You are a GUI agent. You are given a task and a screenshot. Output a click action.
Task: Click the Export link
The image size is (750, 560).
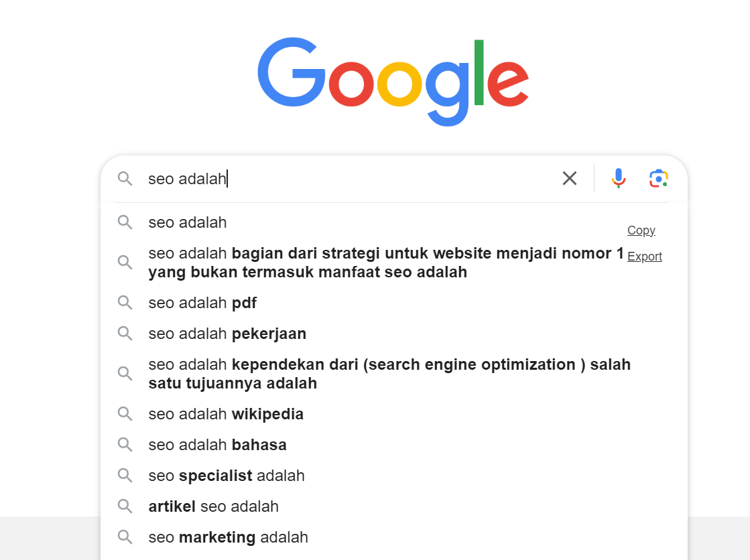click(x=644, y=256)
